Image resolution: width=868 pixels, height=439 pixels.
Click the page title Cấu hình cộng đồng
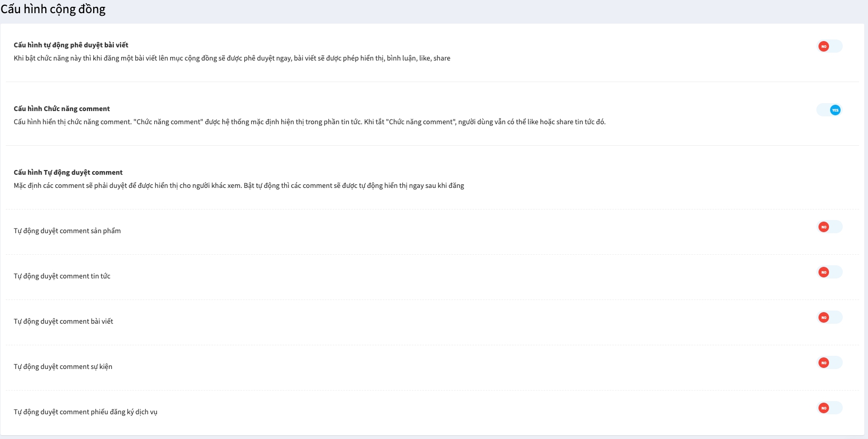(x=53, y=9)
